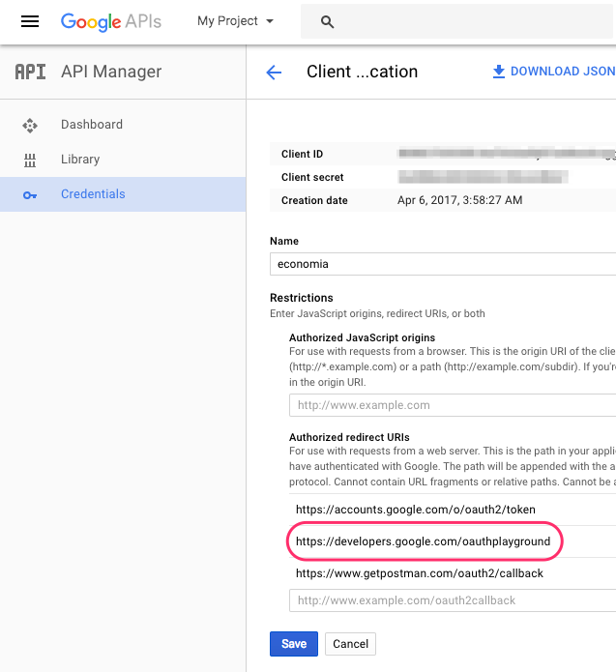This screenshot has height=672, width=616.
Task: Click the blurred Client secret value
Action: click(x=484, y=177)
